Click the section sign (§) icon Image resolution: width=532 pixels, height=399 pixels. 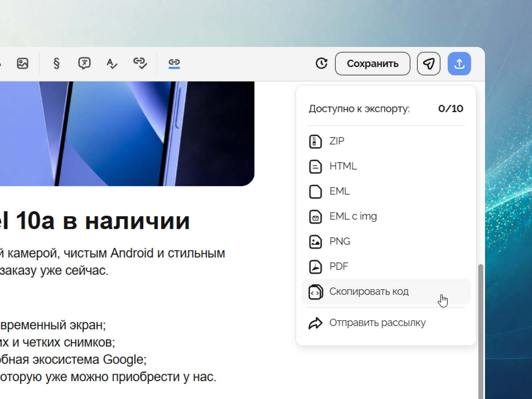[x=56, y=64]
